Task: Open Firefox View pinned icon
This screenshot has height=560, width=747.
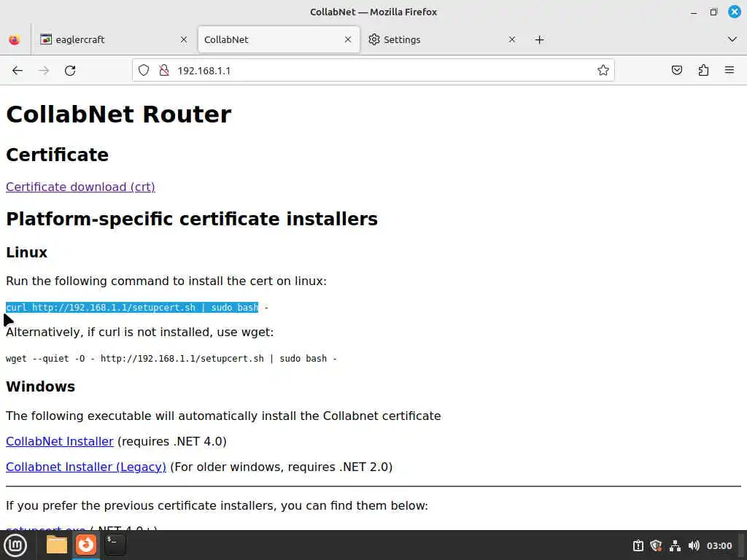Action: (x=15, y=39)
